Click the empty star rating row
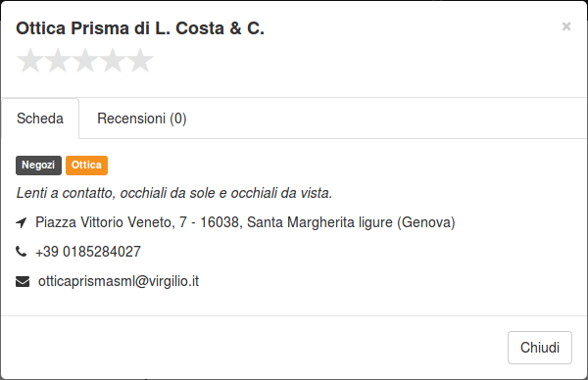The image size is (588, 380). (85, 61)
